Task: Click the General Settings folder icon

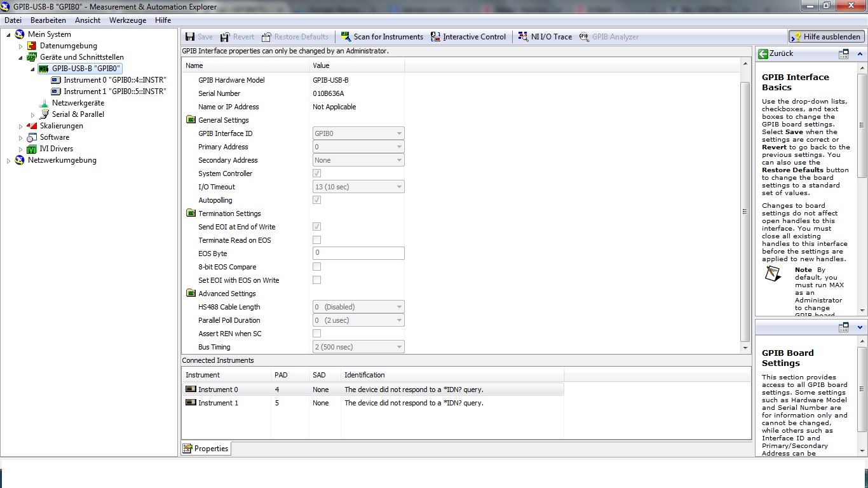Action: pyautogui.click(x=191, y=119)
